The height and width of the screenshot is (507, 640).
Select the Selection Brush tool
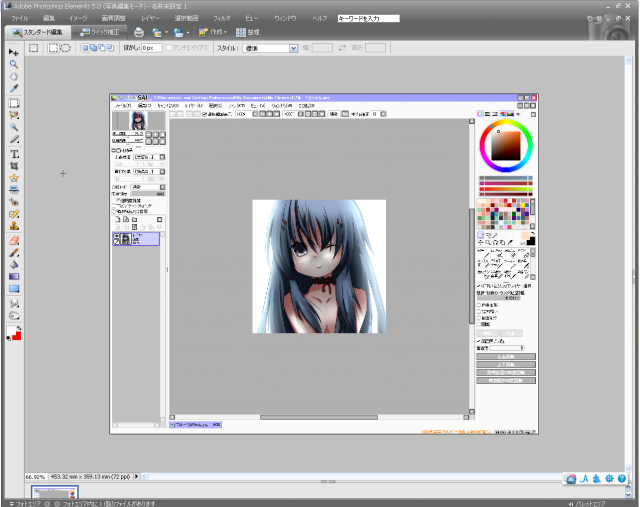(x=14, y=139)
